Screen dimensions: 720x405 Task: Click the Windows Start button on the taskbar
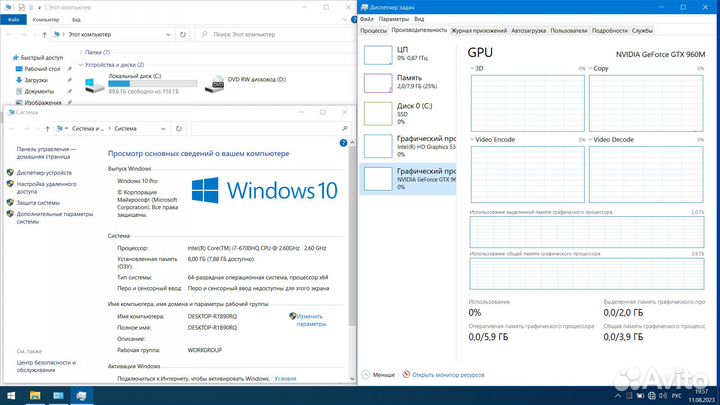[8, 396]
